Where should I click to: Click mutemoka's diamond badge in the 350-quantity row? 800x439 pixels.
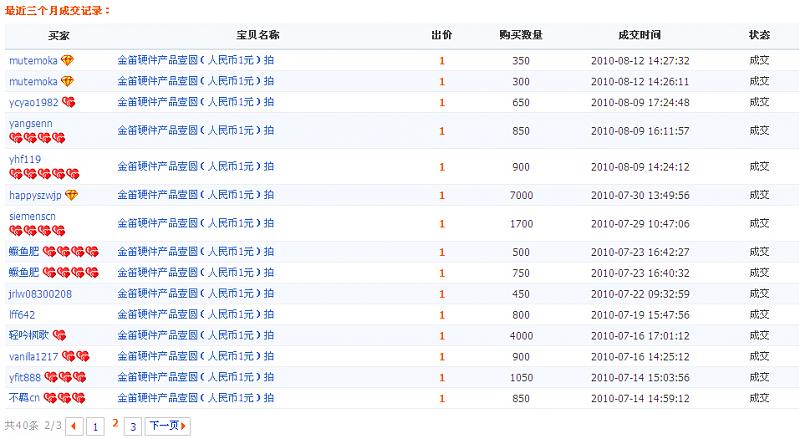[x=67, y=60]
